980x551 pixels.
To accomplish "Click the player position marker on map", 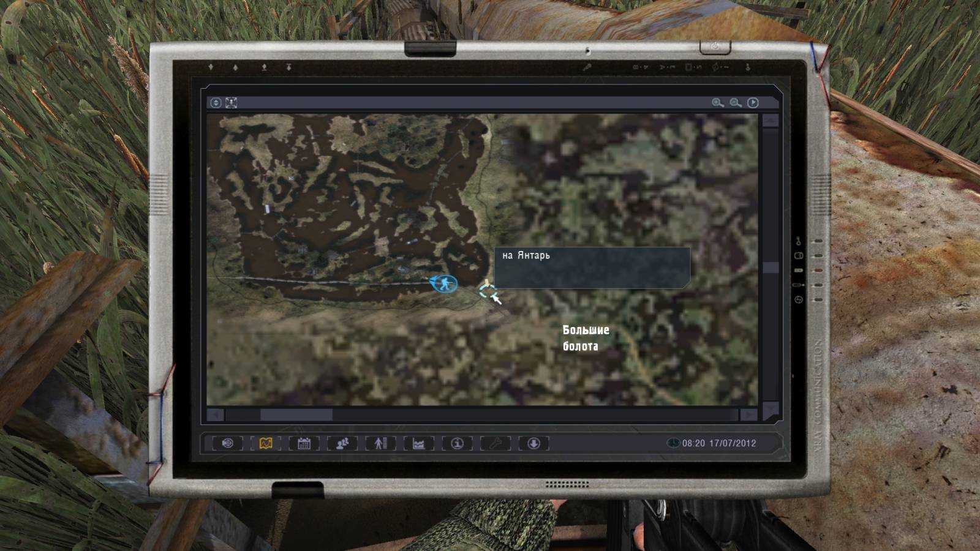I will pyautogui.click(x=445, y=283).
